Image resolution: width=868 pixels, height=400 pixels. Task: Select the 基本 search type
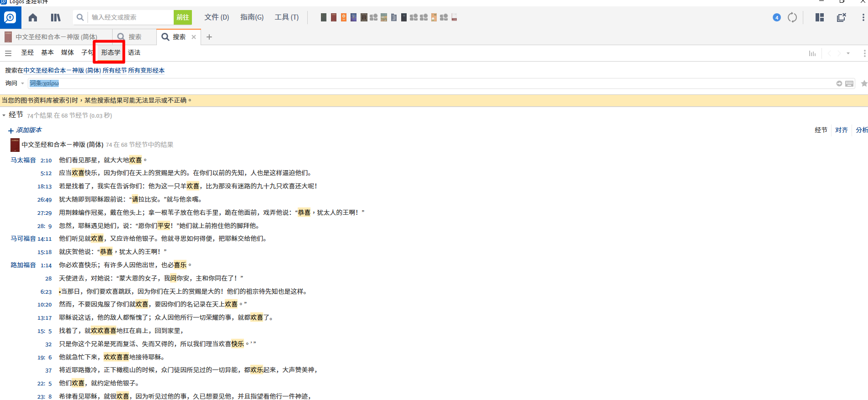click(x=47, y=52)
